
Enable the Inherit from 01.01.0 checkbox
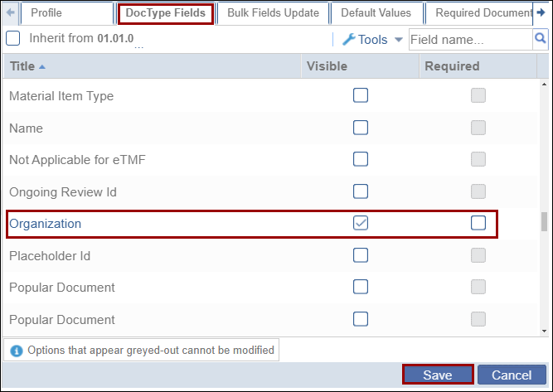[13, 39]
